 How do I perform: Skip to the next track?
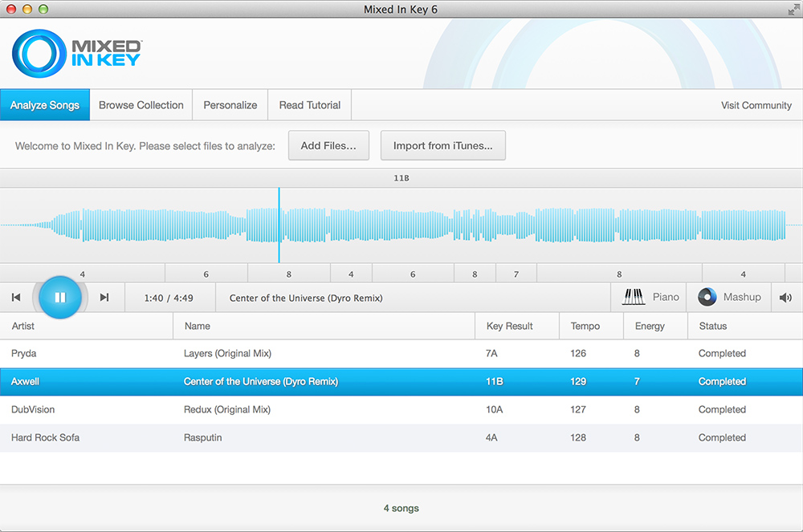[104, 298]
